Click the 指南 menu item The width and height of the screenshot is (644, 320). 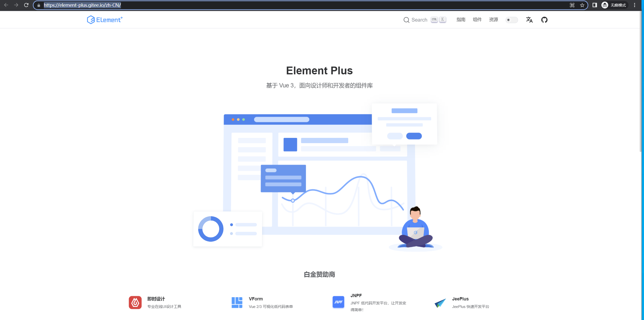point(461,19)
